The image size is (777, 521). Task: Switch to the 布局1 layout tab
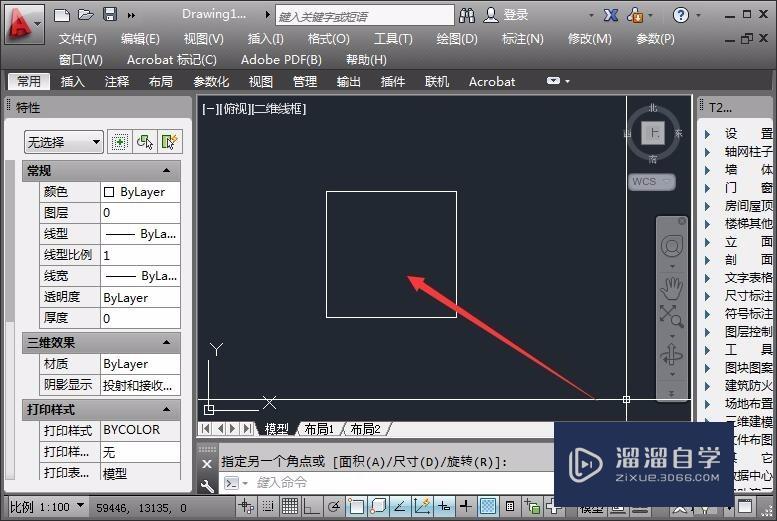[x=319, y=429]
